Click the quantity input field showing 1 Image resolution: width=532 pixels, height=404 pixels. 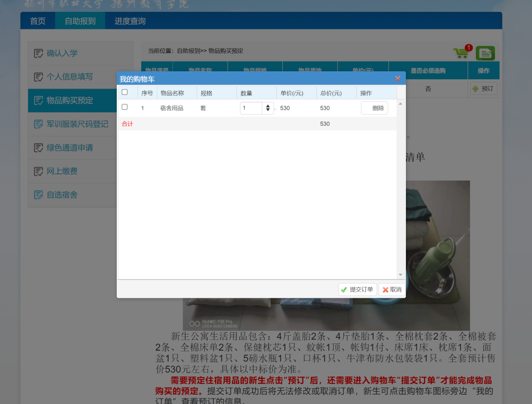(x=251, y=108)
